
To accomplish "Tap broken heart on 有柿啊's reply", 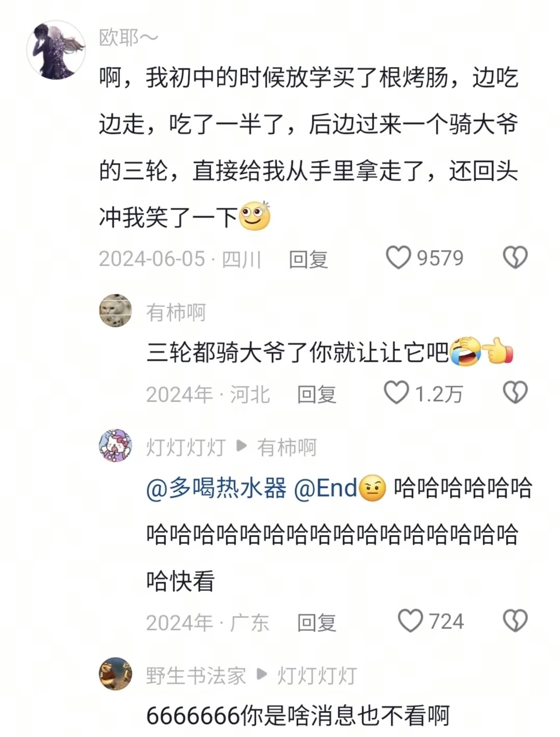I will click(515, 393).
